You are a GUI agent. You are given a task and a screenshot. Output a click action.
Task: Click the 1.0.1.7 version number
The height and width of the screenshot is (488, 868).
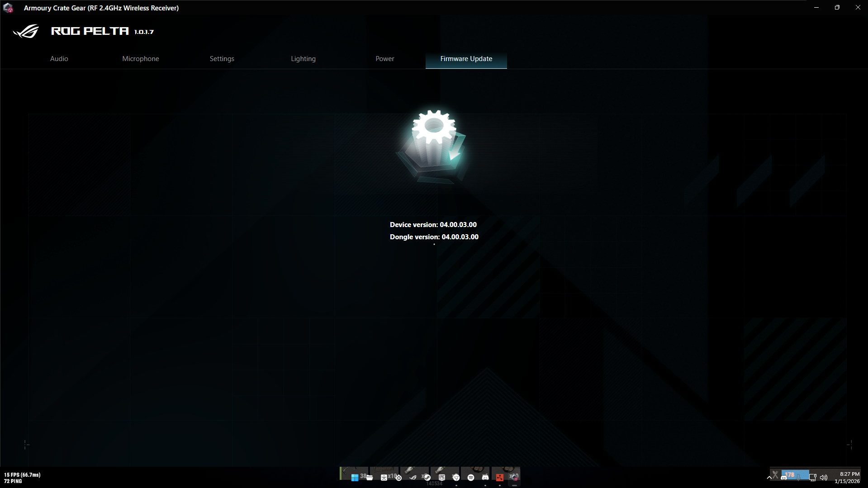(x=144, y=32)
